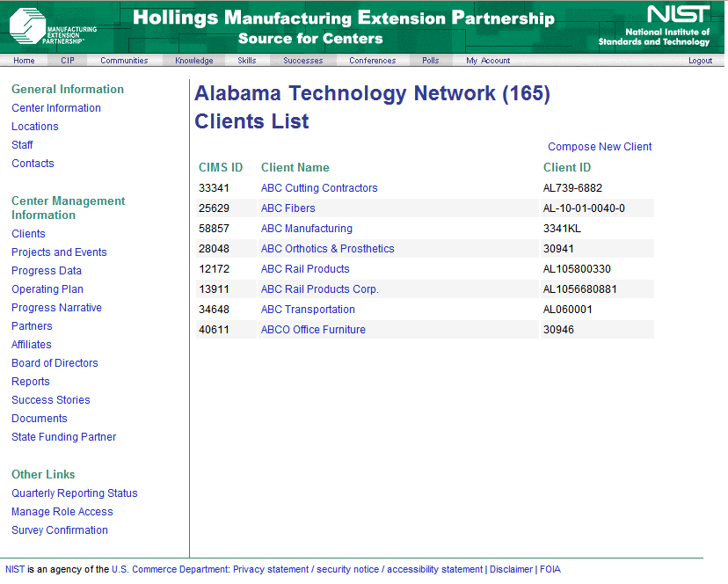The width and height of the screenshot is (728, 584).
Task: Go to Progress Narrative link
Action: pos(56,308)
